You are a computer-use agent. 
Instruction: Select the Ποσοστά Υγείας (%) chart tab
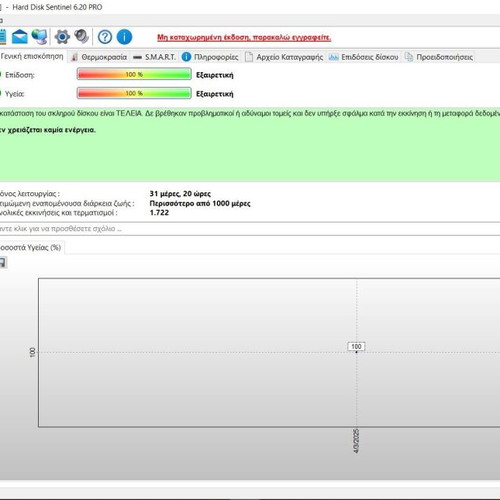tap(31, 247)
